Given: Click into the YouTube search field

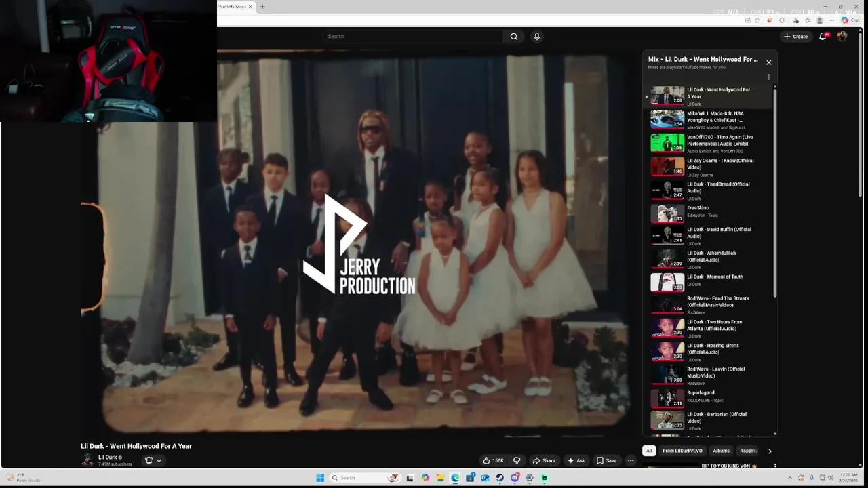Looking at the screenshot, I should click(x=413, y=37).
